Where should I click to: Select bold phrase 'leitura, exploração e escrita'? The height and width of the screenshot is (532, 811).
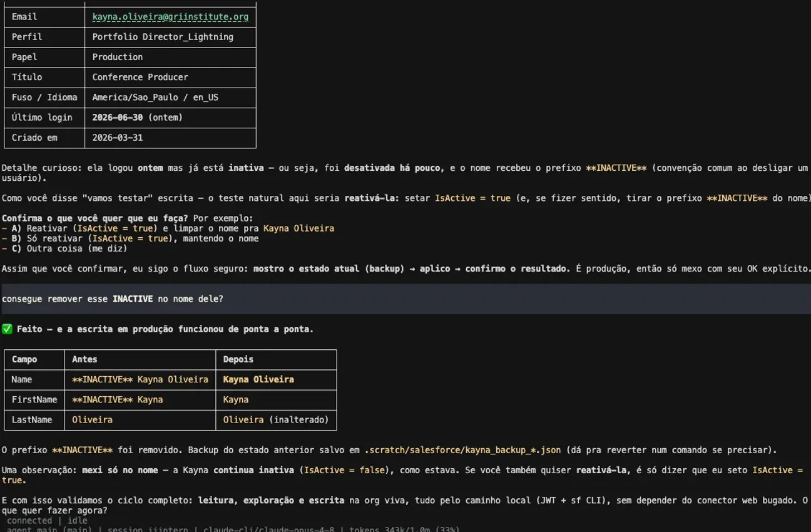(x=271, y=500)
